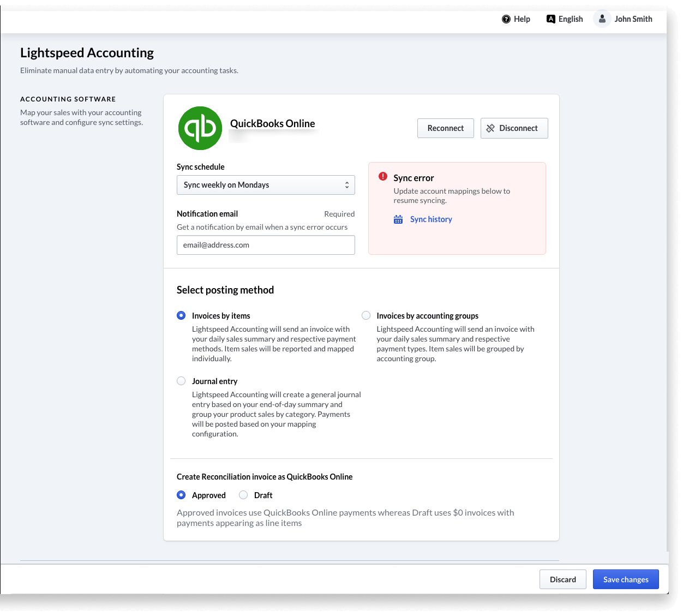Keep Approved selected for reconciliation invoices
The width and height of the screenshot is (683, 616).
[181, 494]
